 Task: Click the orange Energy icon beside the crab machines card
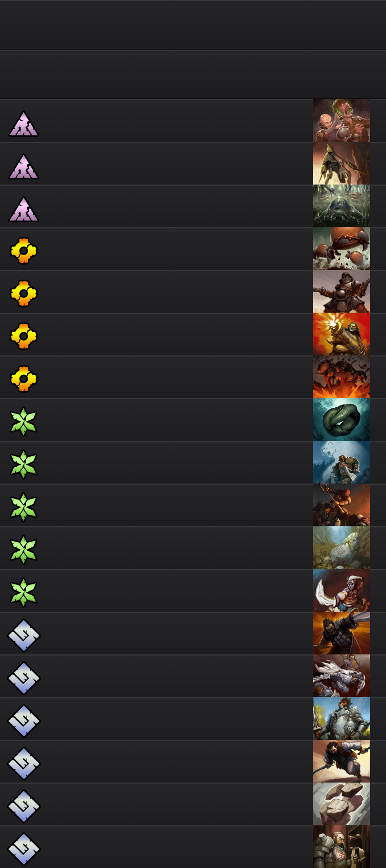tap(23, 250)
